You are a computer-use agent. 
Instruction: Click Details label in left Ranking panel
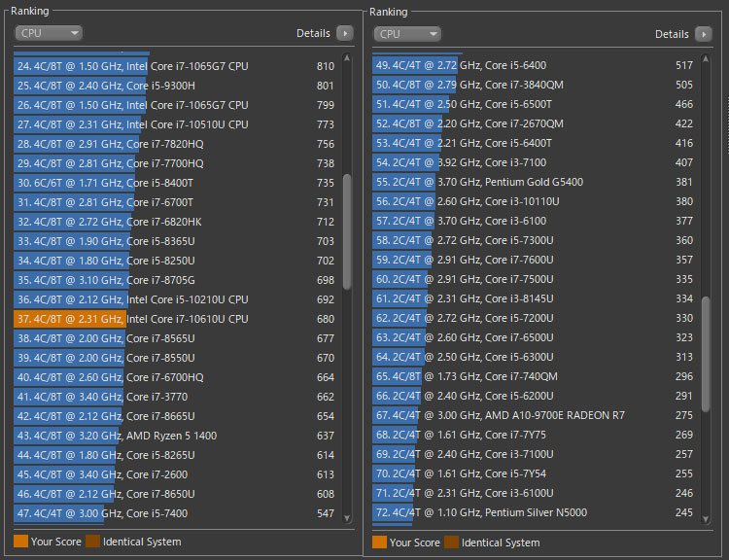point(313,33)
